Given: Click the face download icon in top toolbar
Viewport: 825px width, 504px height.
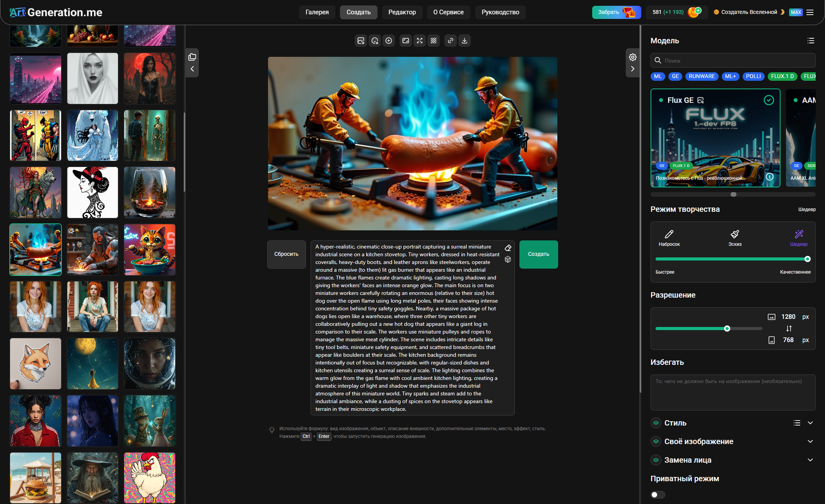Looking at the screenshot, I should click(x=375, y=41).
